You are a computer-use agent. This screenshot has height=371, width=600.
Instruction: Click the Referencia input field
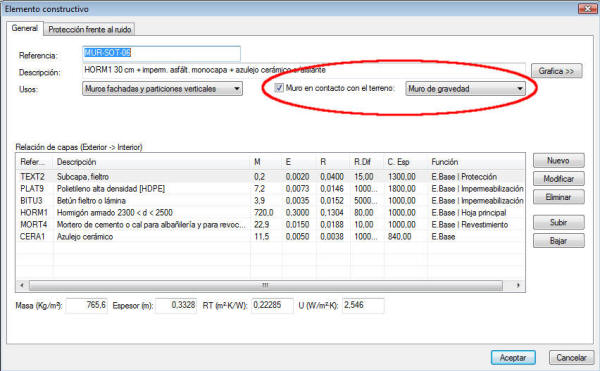[x=161, y=53]
